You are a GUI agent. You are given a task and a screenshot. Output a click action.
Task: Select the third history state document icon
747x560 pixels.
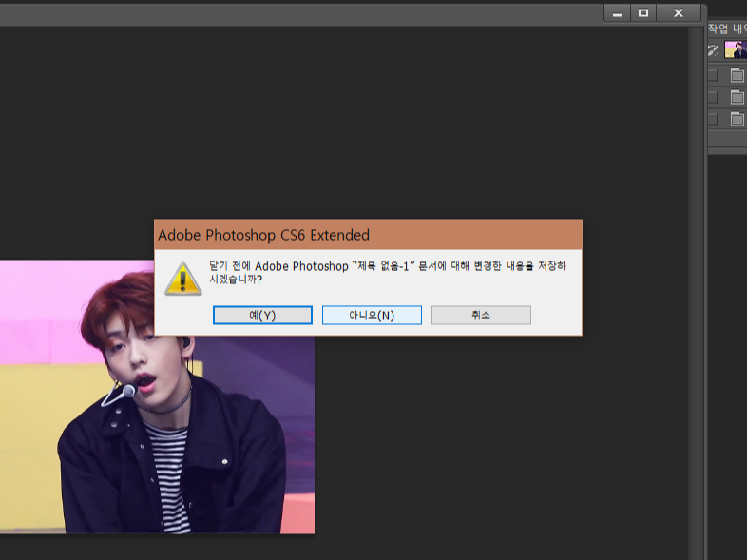coord(737,118)
